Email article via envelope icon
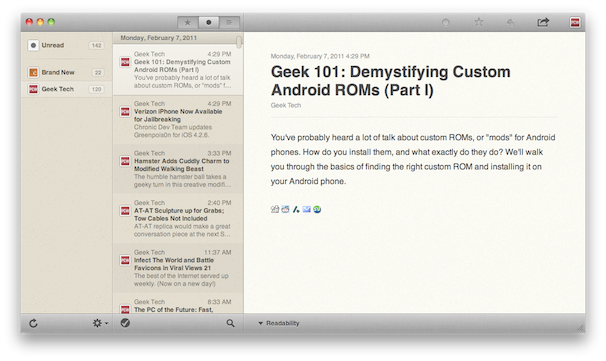 [306, 209]
